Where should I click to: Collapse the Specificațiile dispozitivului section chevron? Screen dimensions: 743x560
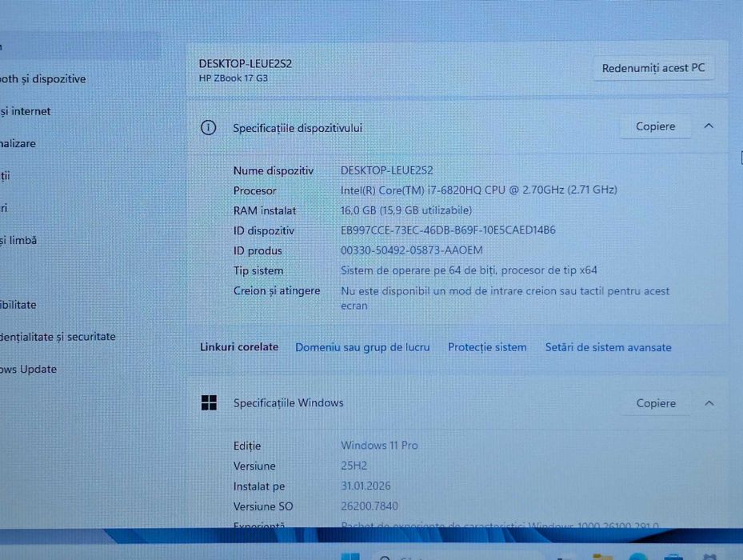709,126
